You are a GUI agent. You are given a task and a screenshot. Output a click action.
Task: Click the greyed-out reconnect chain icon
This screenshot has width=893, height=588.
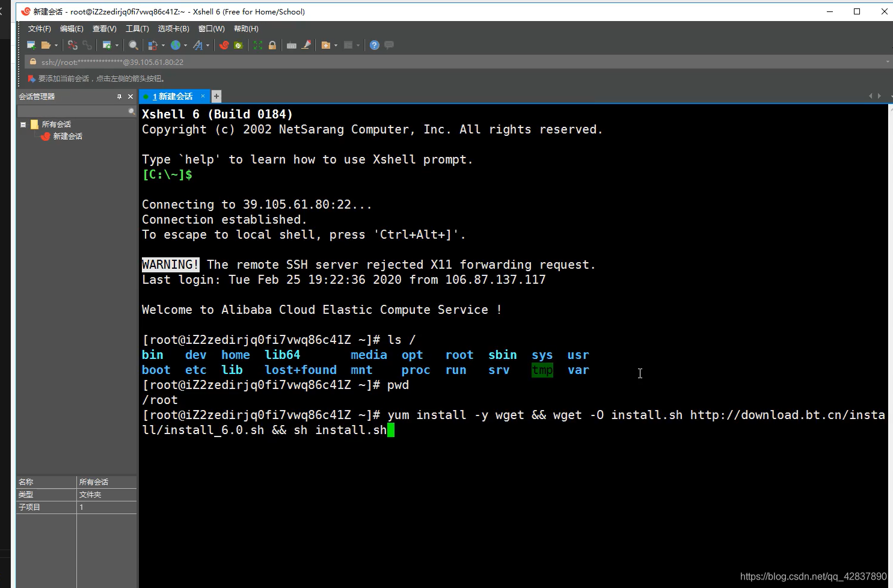click(x=87, y=45)
